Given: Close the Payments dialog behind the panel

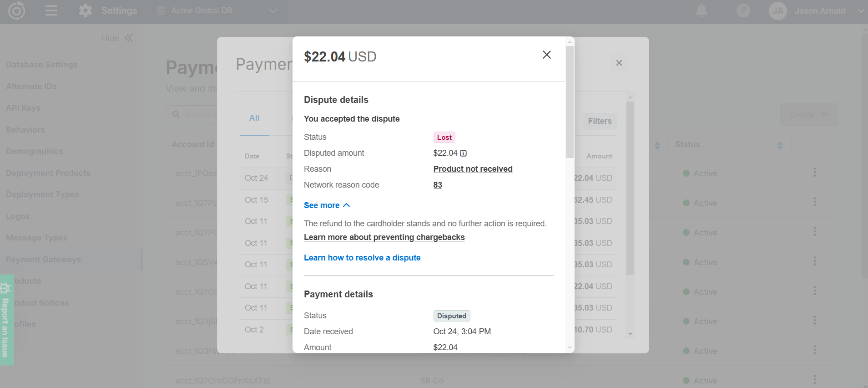Looking at the screenshot, I should point(619,63).
